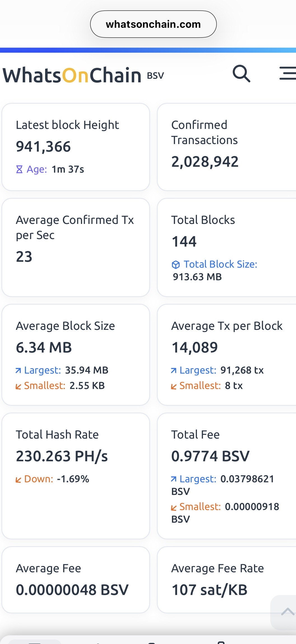Select the 14,089 value
The width and height of the screenshot is (296, 644).
[195, 348]
